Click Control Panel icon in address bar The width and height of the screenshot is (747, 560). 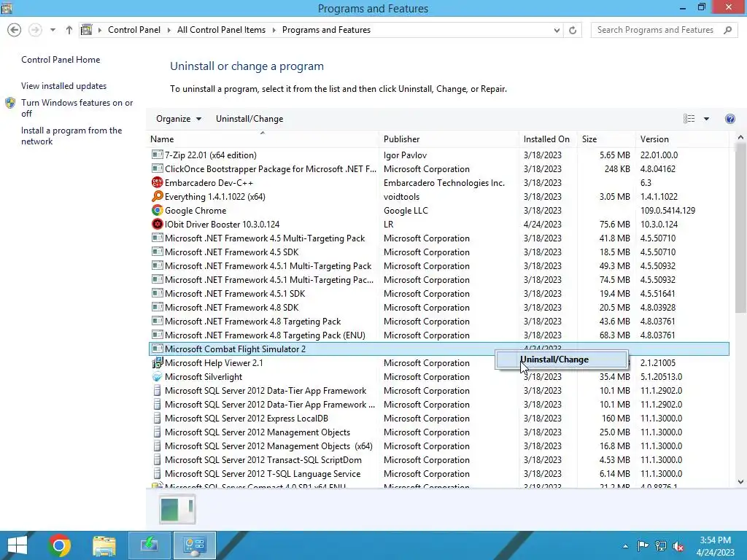click(86, 30)
